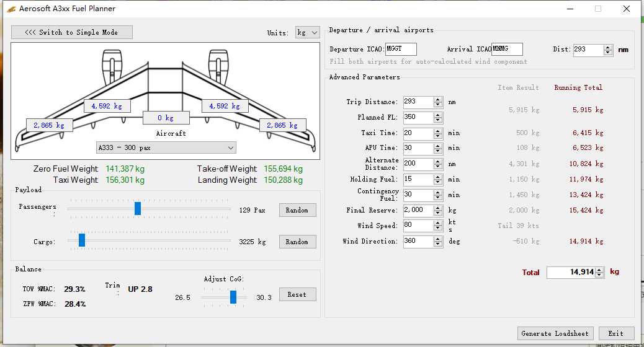This screenshot has height=347, width=644.
Task: Click the Adjust CoG slider handle
Action: click(x=233, y=297)
